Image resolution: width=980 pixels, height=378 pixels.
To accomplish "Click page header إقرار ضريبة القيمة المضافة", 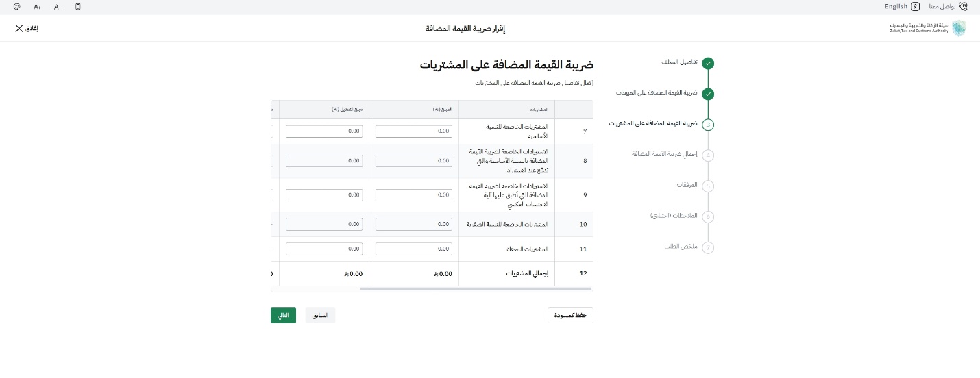I will tap(465, 29).
